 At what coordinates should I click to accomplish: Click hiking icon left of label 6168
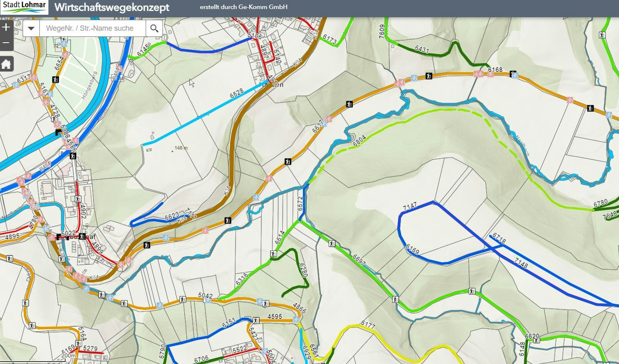click(429, 76)
